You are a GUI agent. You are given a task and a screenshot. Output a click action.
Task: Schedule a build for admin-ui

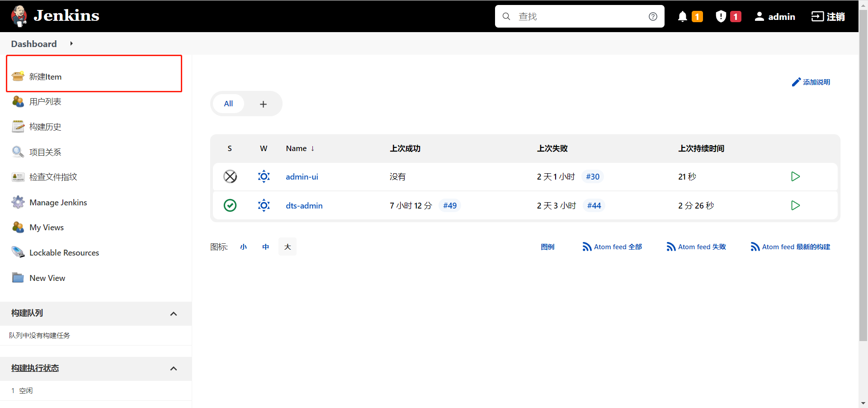(x=796, y=176)
